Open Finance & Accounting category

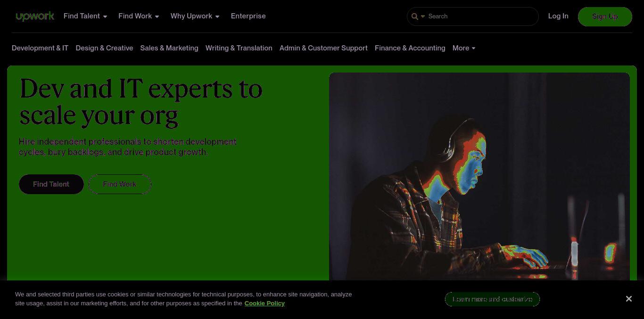pos(410,48)
